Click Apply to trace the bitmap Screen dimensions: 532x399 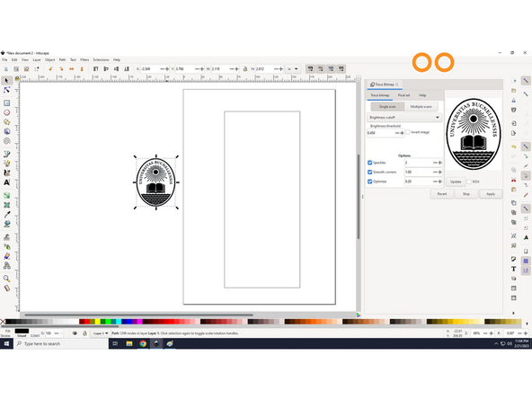pyautogui.click(x=491, y=194)
